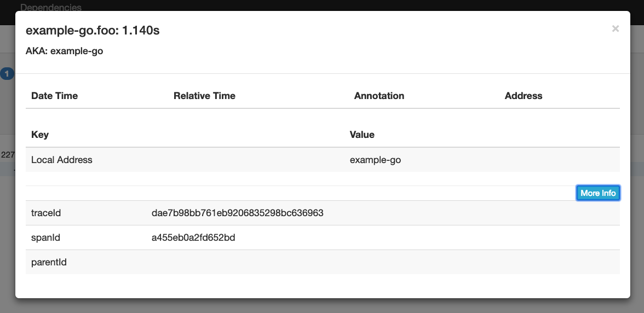Click the dialog title example-go.foo: 1.140s
644x313 pixels.
[x=93, y=31]
